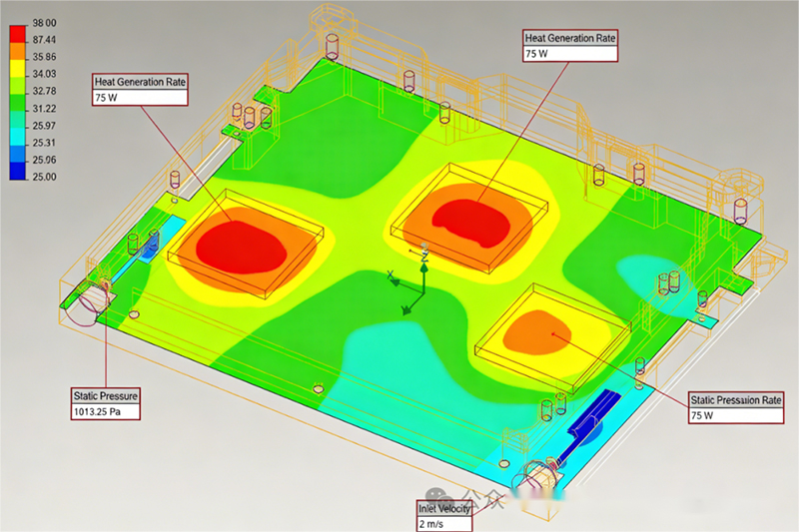Click the 25.31 legend tick label
Screen dimensions: 799x532
pyautogui.click(x=44, y=143)
